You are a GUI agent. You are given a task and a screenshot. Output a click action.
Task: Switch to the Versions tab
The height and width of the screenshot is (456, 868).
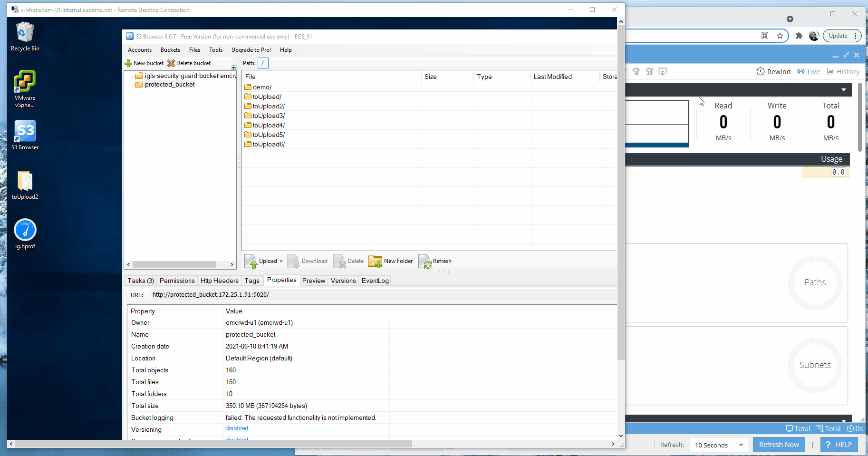(343, 281)
